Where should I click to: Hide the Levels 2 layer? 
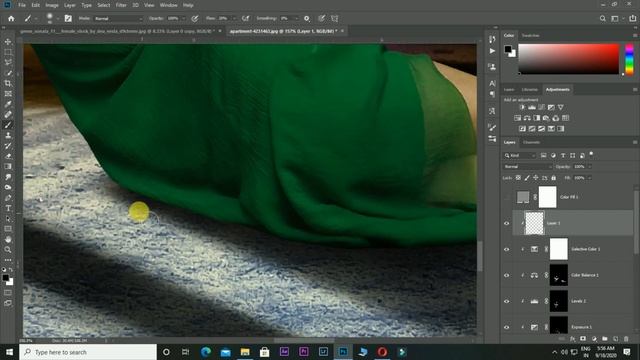coord(507,301)
